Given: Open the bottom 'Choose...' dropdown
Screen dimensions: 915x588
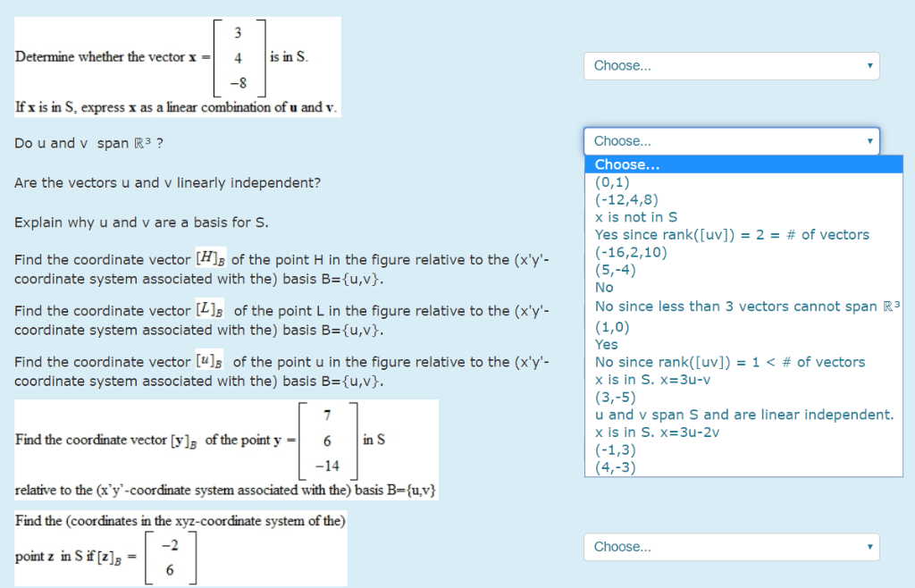Looking at the screenshot, I should pyautogui.click(x=730, y=546).
